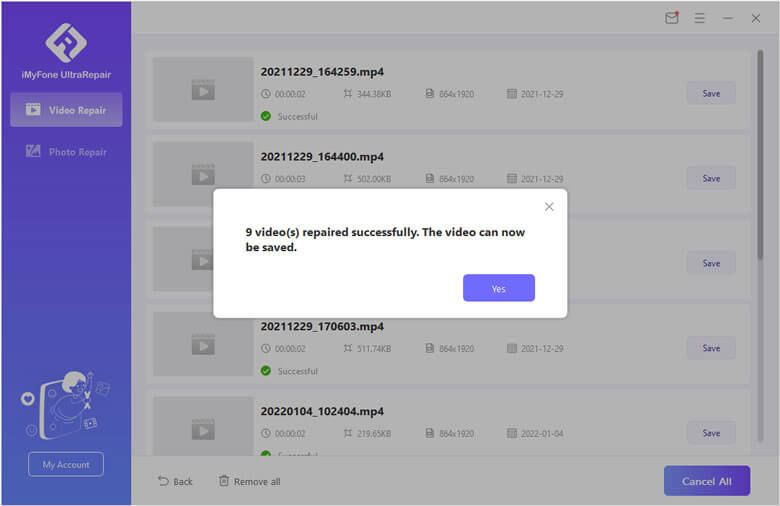The height and width of the screenshot is (506, 780).
Task: Close the repair success dialog with X
Action: (x=549, y=207)
